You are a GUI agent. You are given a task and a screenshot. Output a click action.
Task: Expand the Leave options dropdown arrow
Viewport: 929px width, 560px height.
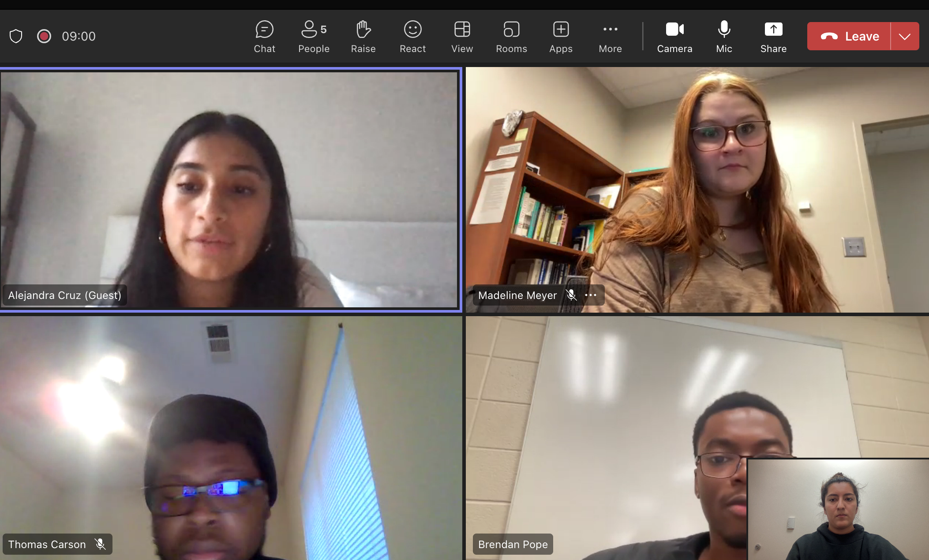(x=905, y=36)
